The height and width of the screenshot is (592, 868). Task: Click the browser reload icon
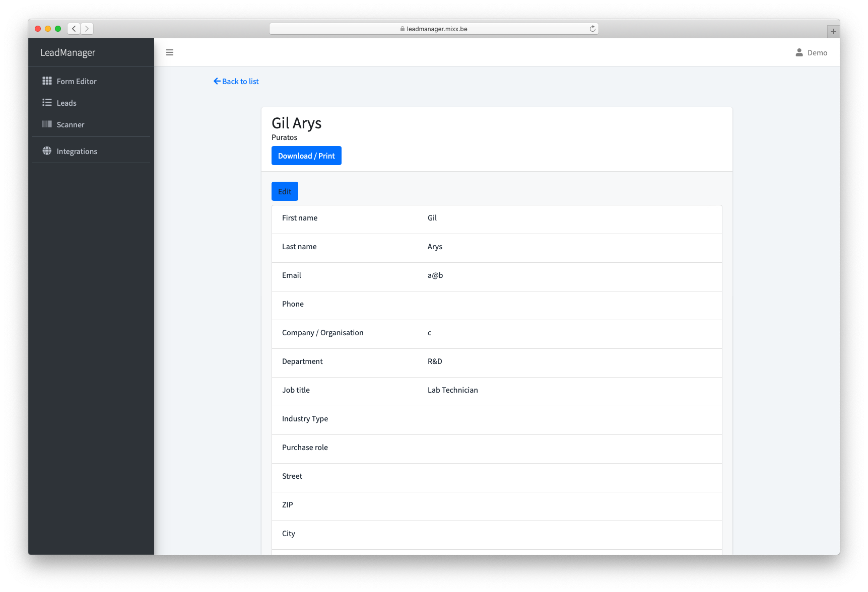[x=592, y=29]
